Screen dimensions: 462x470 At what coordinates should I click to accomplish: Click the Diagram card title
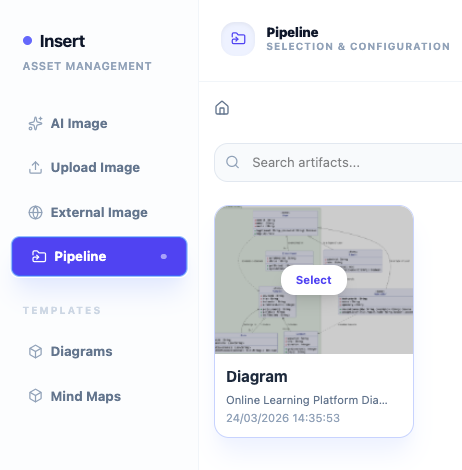click(257, 377)
